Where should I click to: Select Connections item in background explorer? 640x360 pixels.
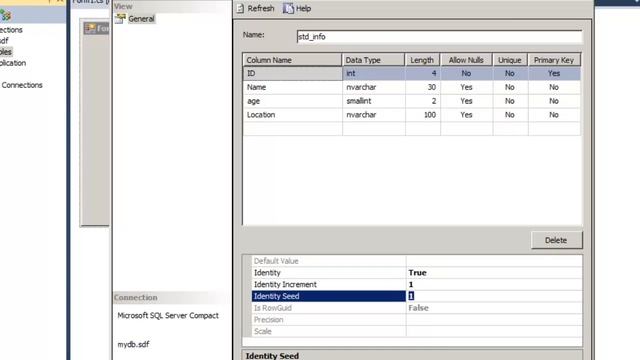(x=22, y=85)
